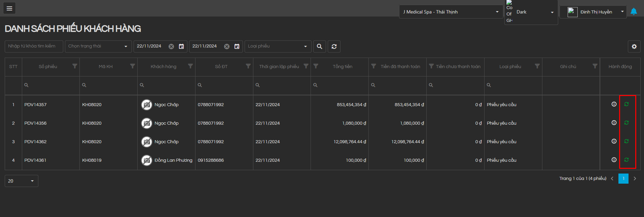Click the magnifier search button
The height and width of the screenshot is (217, 644).
coord(320,46)
